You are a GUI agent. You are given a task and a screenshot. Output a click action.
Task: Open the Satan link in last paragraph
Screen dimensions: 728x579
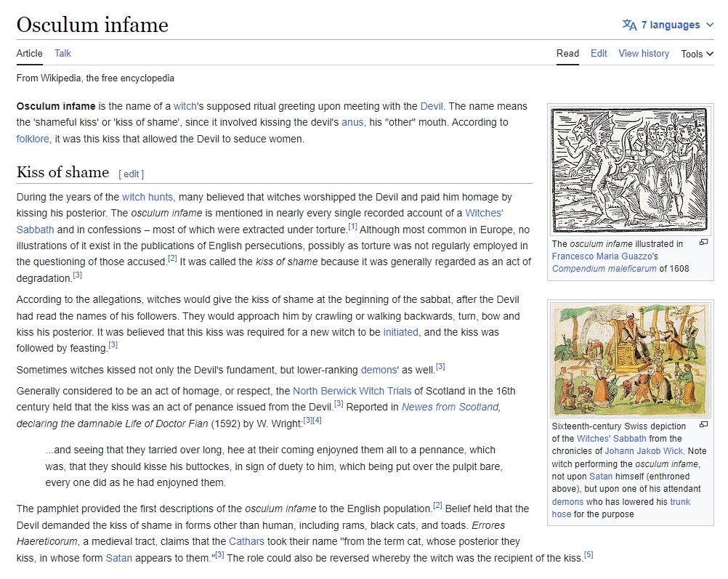[119, 558]
